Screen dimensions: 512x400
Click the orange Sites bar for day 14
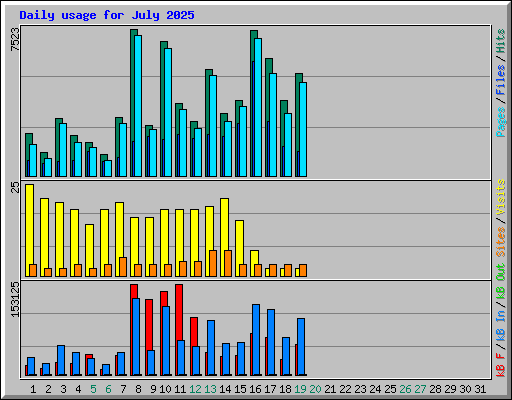(x=228, y=263)
